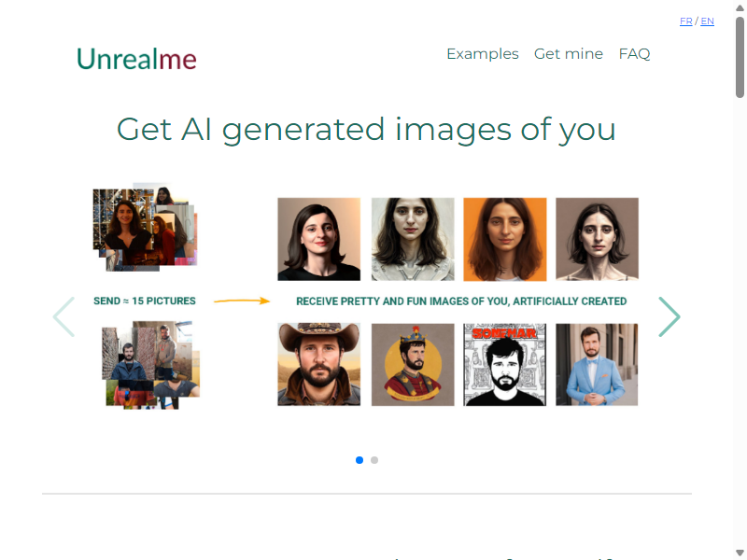The image size is (747, 560).
Task: Click the man photo collage
Action: click(x=150, y=365)
